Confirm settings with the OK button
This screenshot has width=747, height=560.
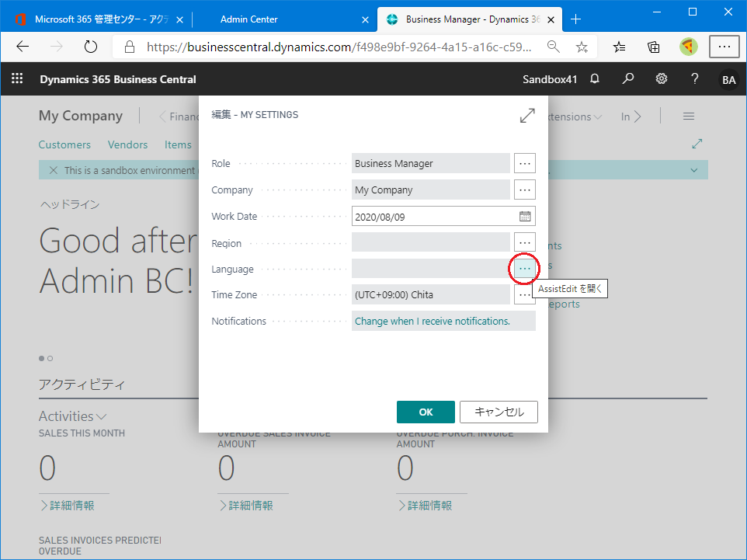point(426,412)
